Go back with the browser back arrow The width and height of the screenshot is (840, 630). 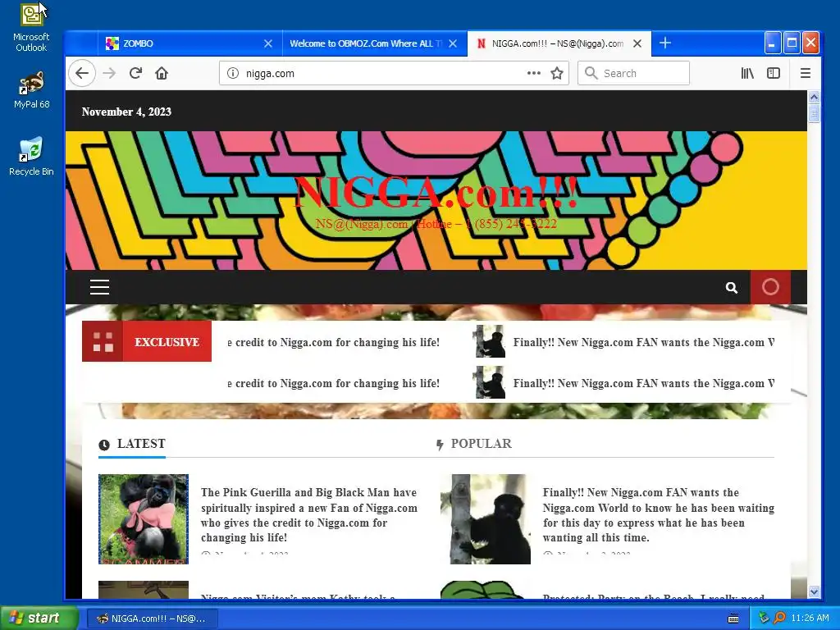82,73
